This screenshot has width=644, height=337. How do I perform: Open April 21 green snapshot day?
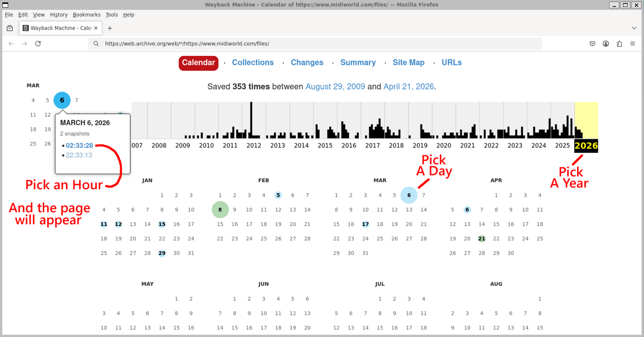coord(481,239)
